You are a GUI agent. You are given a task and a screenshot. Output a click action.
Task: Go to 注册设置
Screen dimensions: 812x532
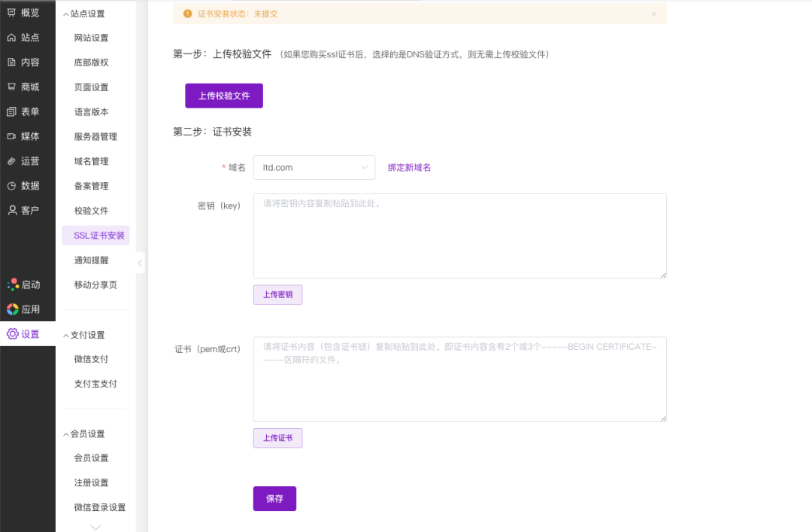[91, 483]
